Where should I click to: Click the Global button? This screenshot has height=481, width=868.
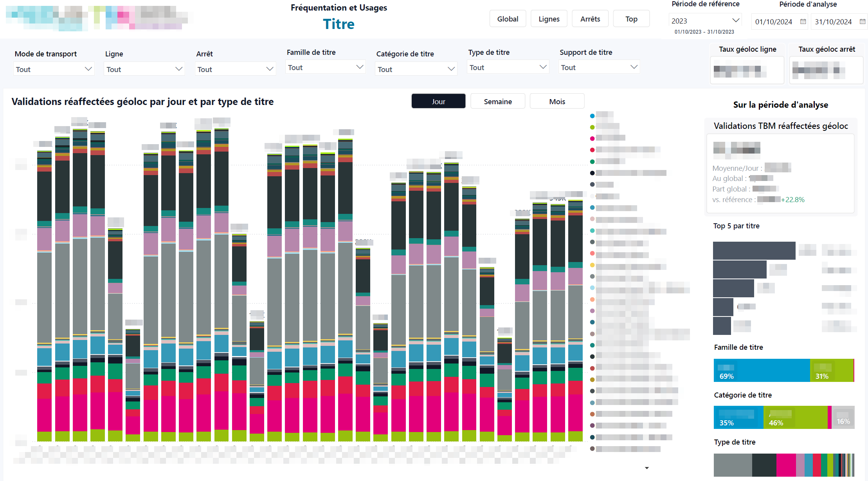coord(508,18)
